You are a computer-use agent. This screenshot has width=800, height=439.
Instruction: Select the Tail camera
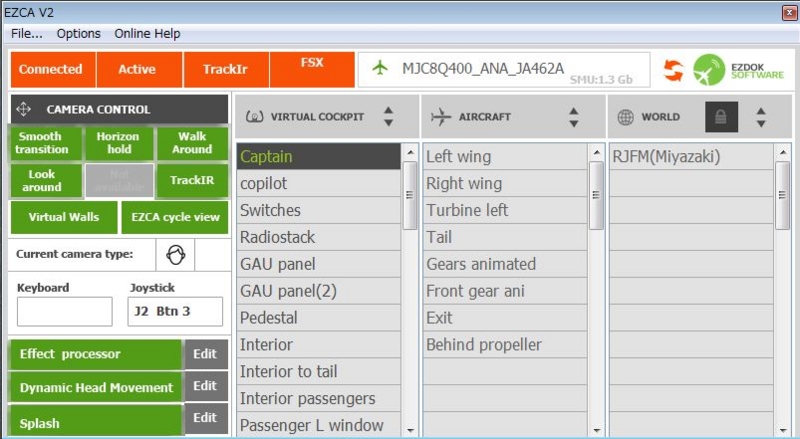coord(505,237)
